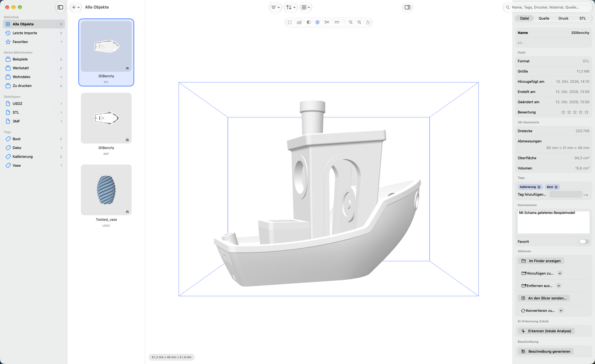The height and width of the screenshot is (364, 595).
Task: Open the sort order dropdown
Action: coord(290,7)
